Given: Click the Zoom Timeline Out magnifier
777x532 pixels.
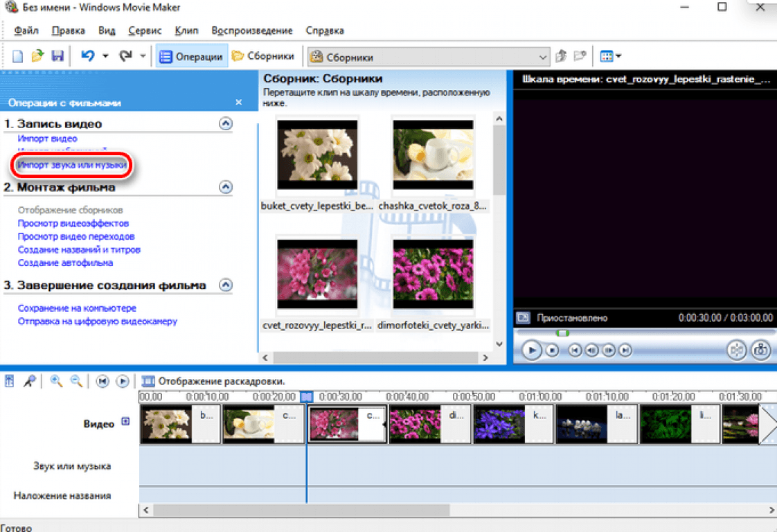Looking at the screenshot, I should click(x=75, y=381).
